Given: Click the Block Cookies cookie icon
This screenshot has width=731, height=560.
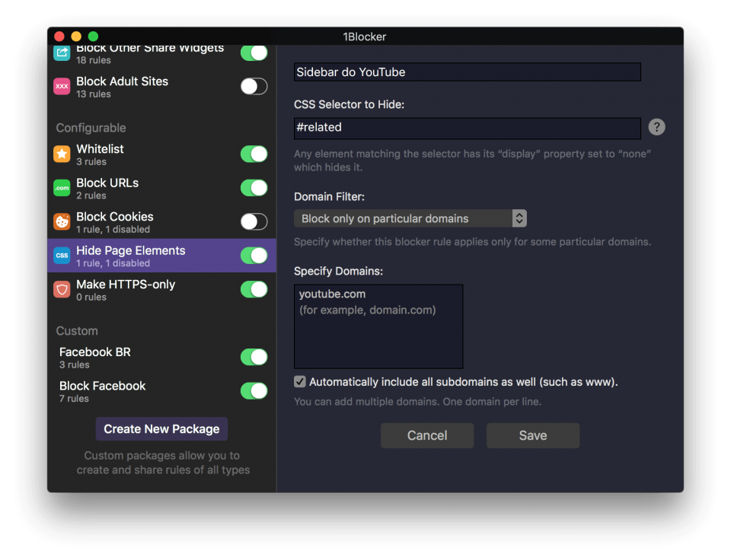Looking at the screenshot, I should (x=62, y=222).
